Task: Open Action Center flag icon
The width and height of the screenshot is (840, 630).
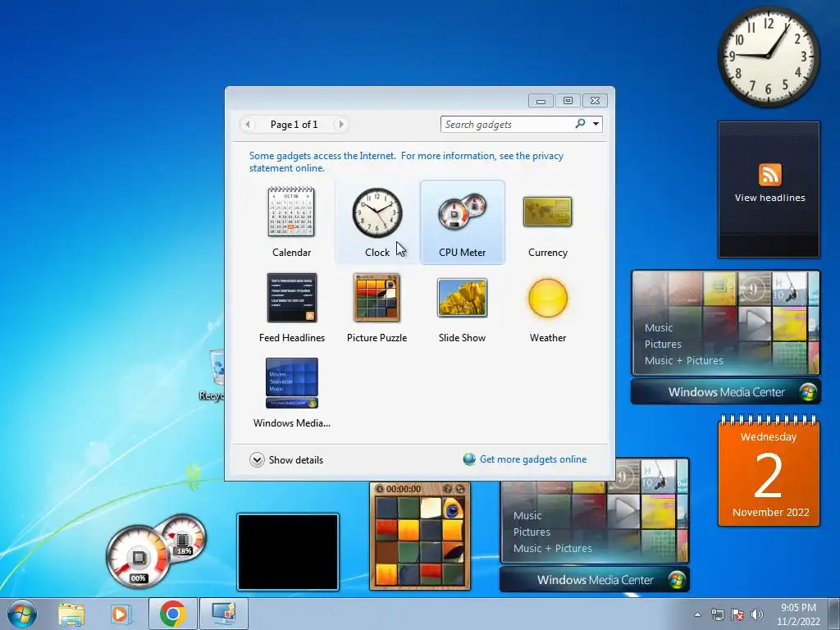Action: click(737, 614)
